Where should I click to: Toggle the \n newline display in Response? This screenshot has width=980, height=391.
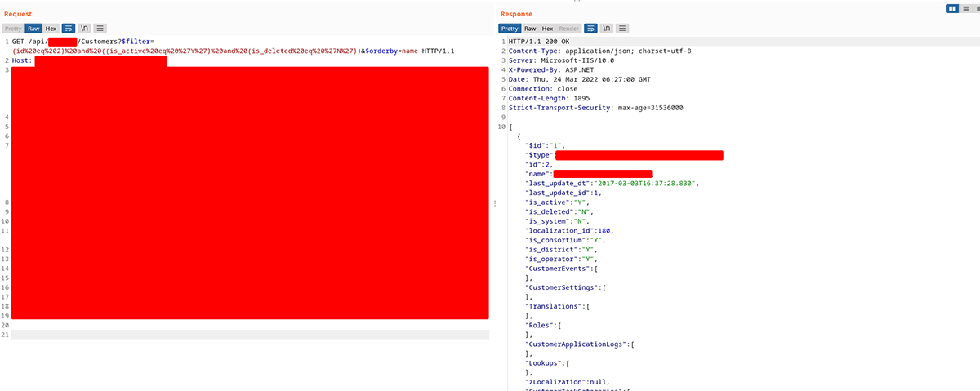tap(606, 28)
